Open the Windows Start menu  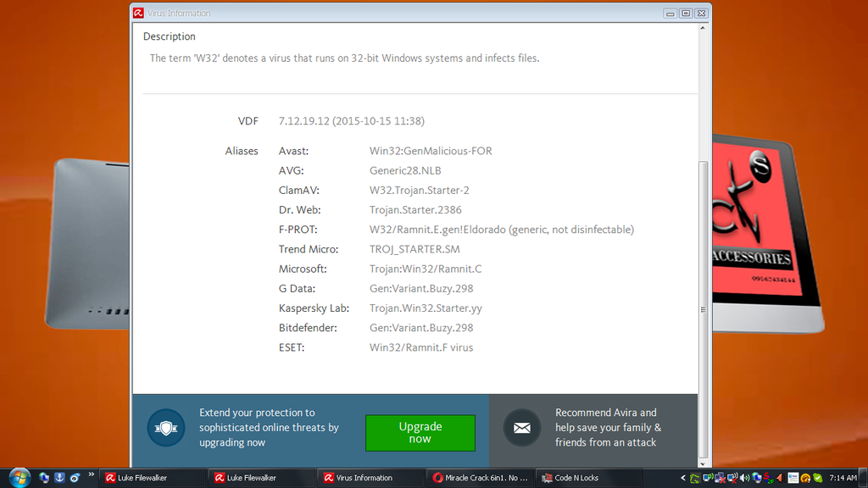(x=18, y=478)
